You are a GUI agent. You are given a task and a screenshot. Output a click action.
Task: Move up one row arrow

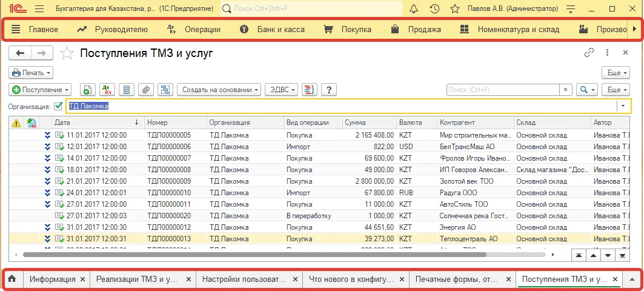point(594,255)
